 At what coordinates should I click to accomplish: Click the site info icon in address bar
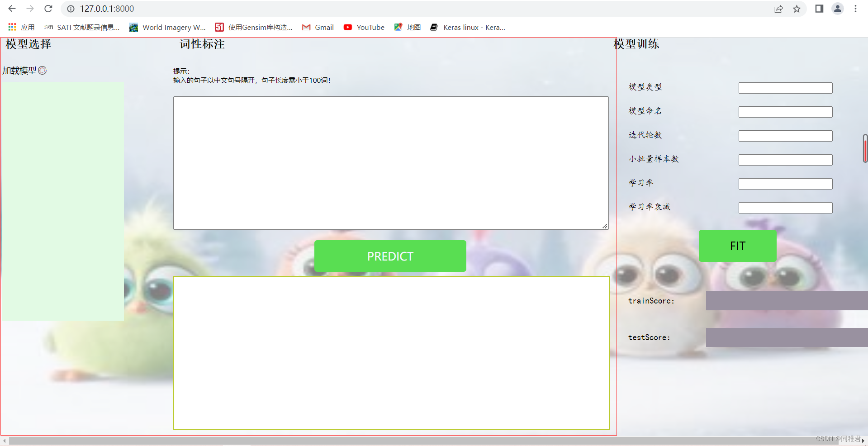pos(71,9)
